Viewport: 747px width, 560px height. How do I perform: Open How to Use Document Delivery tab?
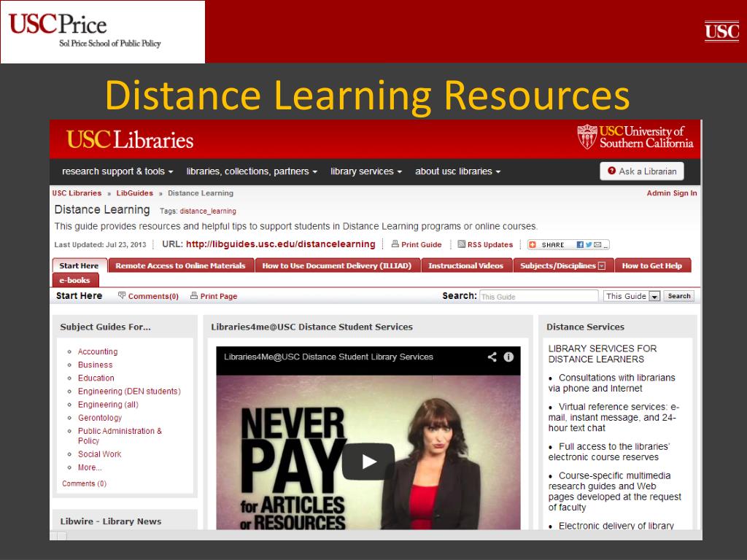[337, 265]
